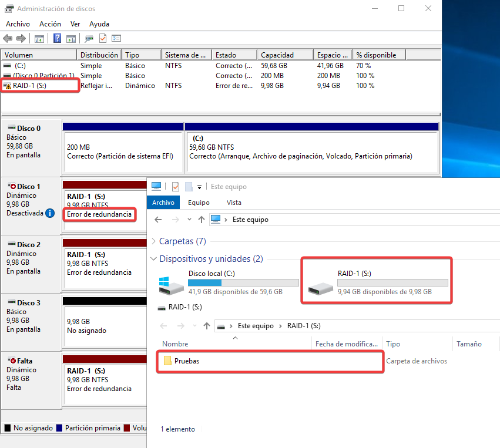Click the checkmark properties icon in Disk Management toolbar
500x448 pixels.
[x=103, y=39]
